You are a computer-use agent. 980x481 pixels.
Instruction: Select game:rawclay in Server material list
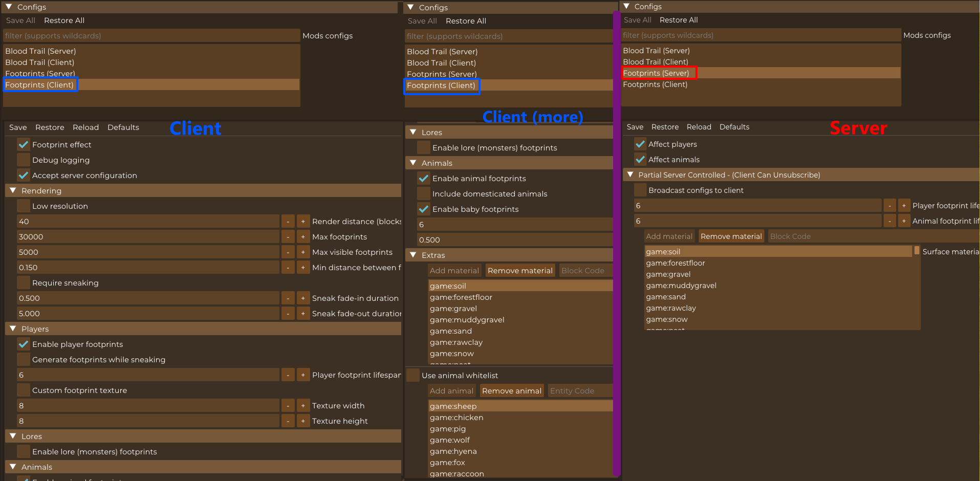[x=778, y=308]
